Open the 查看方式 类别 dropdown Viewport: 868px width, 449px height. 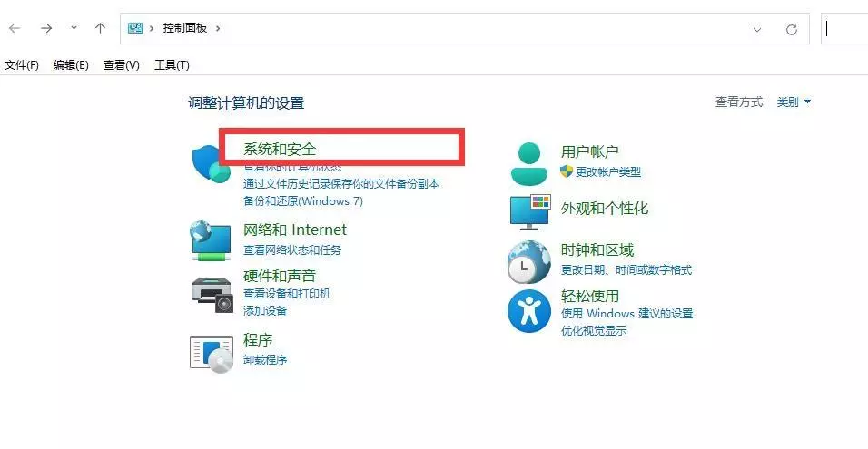tap(794, 102)
